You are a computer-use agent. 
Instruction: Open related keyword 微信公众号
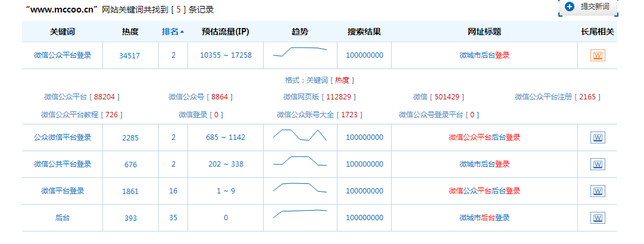click(x=186, y=97)
